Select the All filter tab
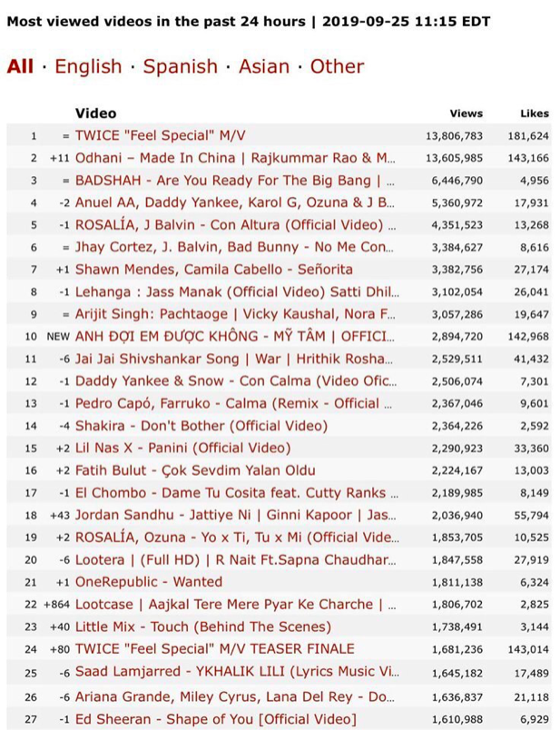560x730 pixels. 20,66
